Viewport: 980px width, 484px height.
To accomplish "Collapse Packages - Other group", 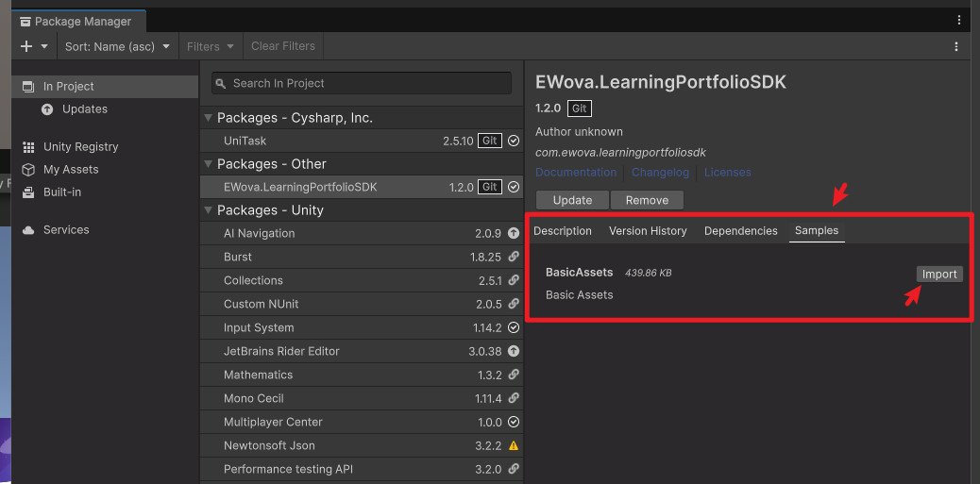I will 208,164.
